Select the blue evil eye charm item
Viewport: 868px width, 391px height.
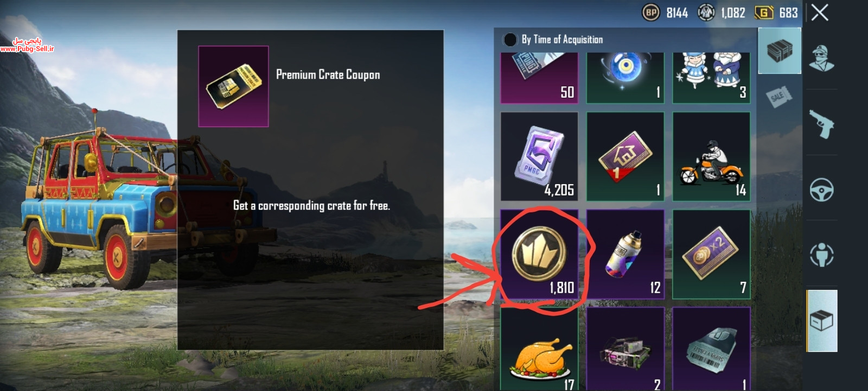click(x=626, y=78)
